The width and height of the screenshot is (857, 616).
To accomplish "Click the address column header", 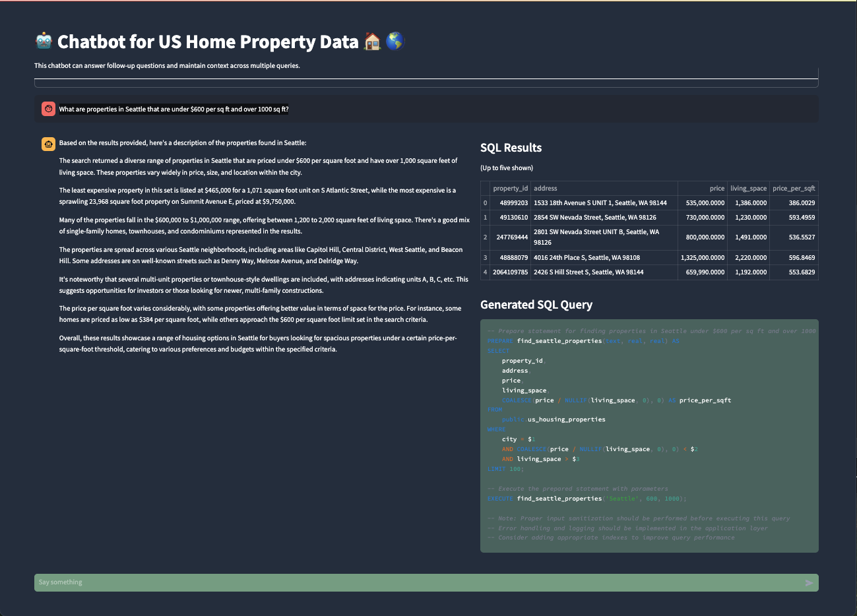I will click(x=546, y=188).
